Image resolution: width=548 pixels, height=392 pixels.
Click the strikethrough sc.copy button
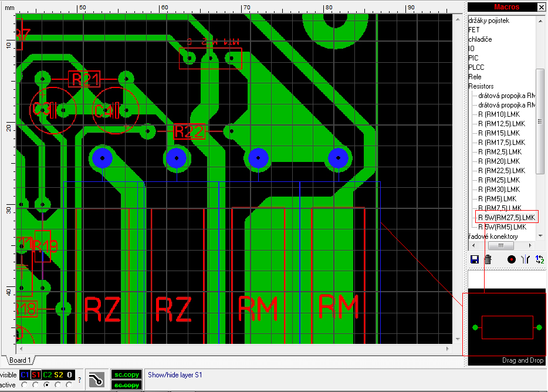(x=127, y=385)
